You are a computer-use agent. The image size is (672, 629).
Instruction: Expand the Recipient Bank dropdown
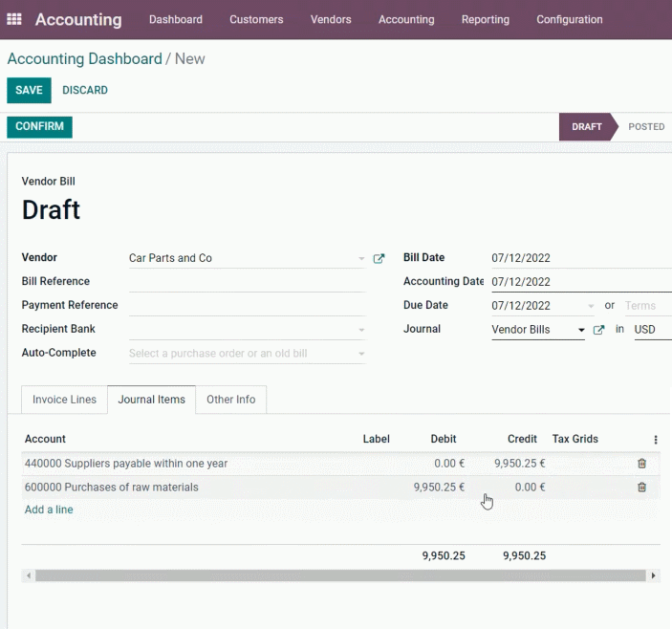tap(361, 330)
